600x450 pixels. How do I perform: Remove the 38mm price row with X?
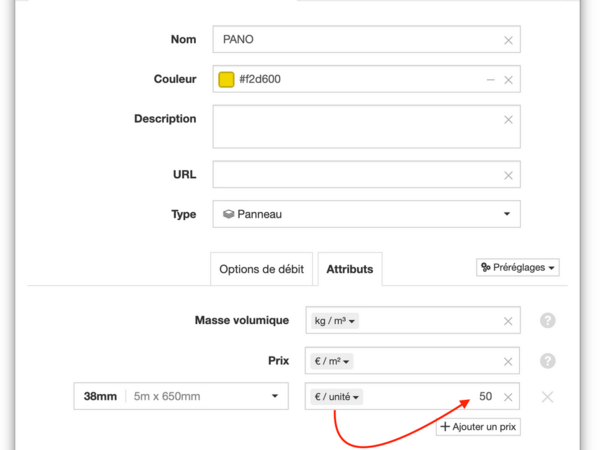[547, 397]
